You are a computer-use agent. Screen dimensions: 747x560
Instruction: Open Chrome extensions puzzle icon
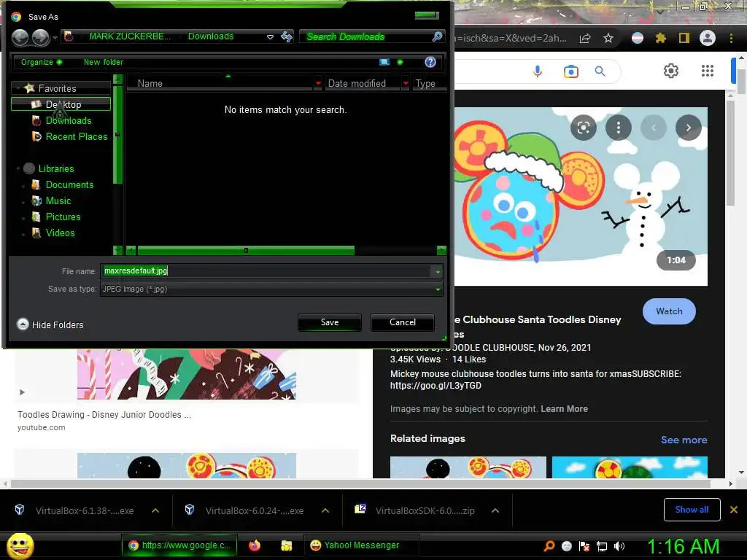[x=660, y=38]
